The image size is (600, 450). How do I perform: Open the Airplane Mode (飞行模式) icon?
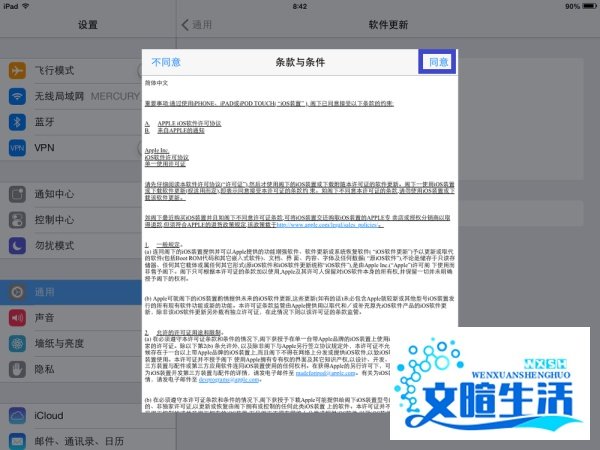pyautogui.click(x=17, y=70)
